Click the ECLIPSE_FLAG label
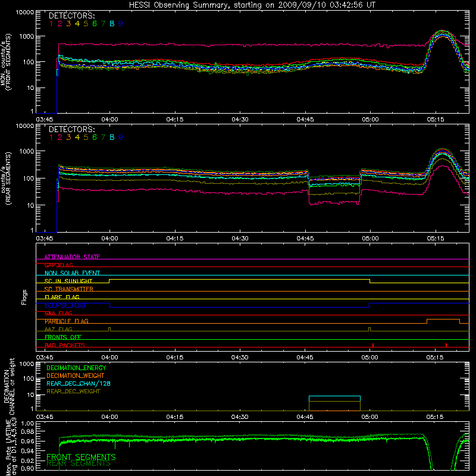Image resolution: width=476 pixels, height=476 pixels. pos(65,305)
